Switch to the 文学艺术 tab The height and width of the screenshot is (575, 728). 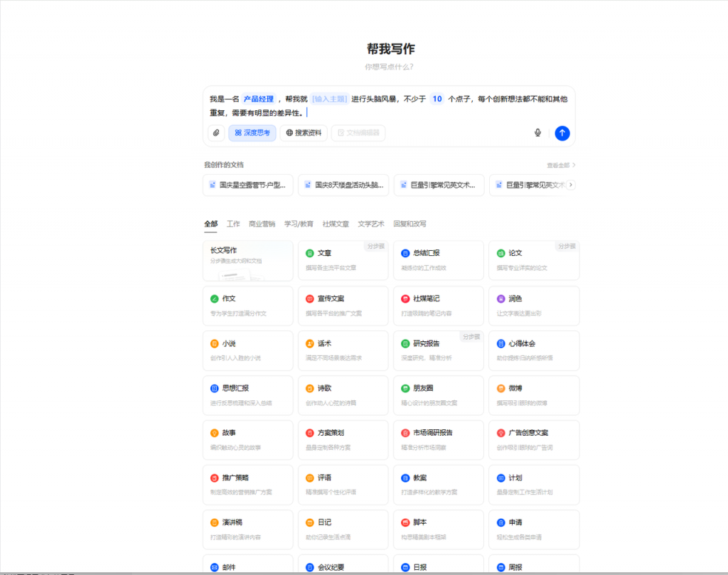(371, 224)
